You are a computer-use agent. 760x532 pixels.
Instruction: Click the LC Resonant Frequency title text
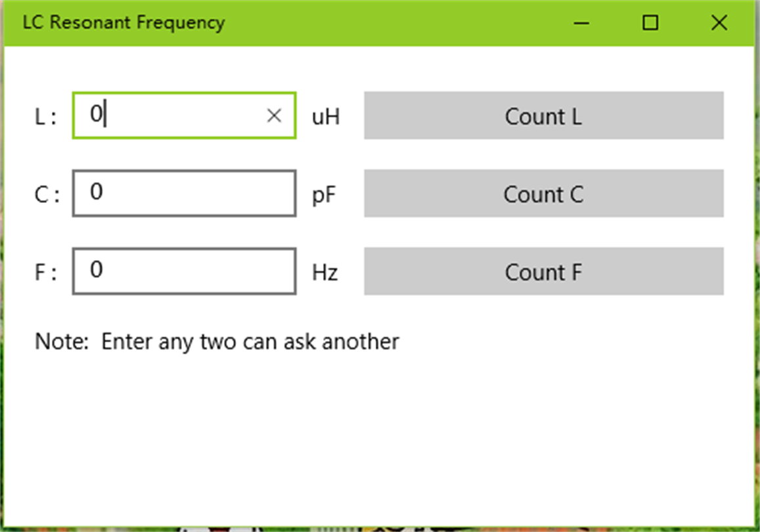[123, 22]
